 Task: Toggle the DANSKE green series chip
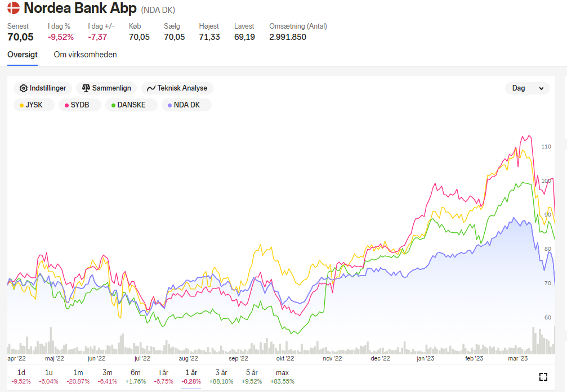pos(131,105)
